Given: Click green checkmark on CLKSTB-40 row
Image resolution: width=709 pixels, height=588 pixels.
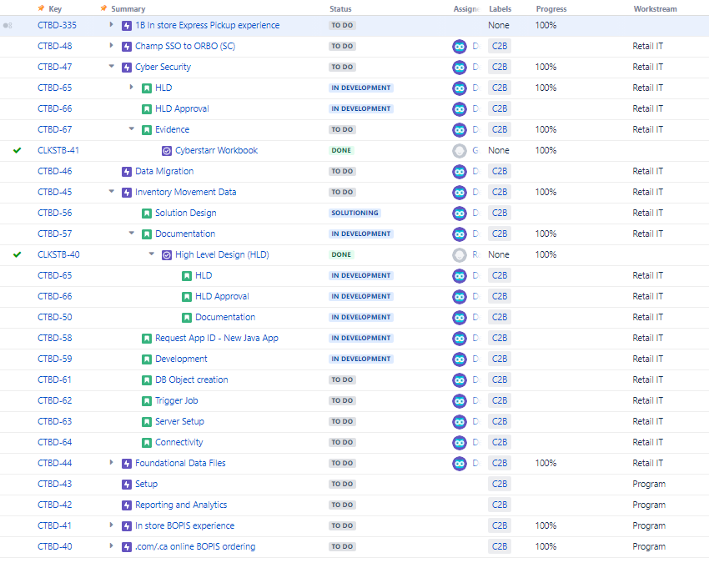Looking at the screenshot, I should 18,254.
